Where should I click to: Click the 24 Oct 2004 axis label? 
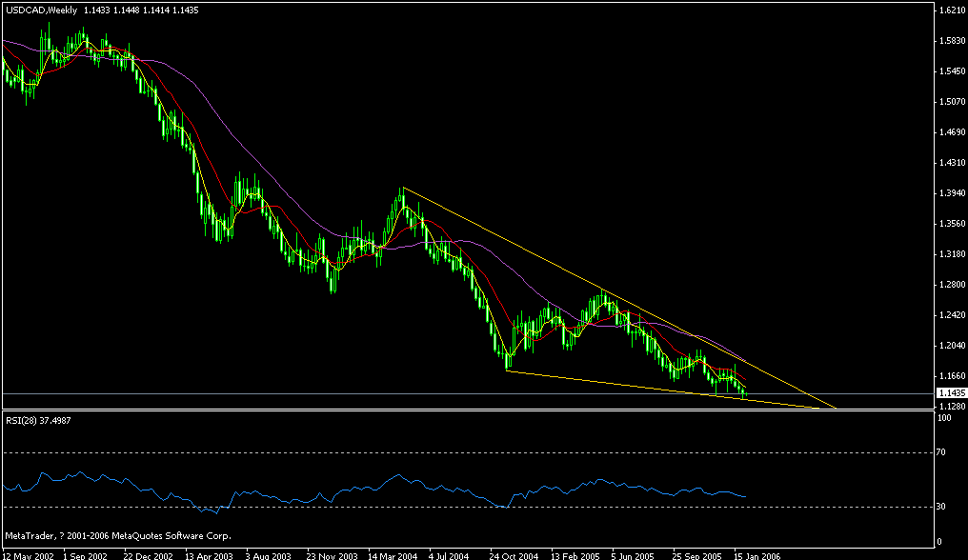coord(514,552)
